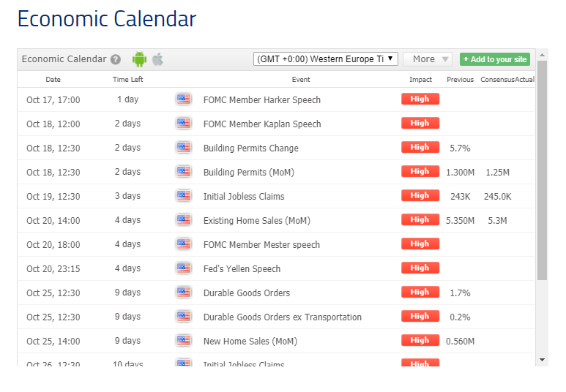Click the Add to your site button
This screenshot has width=566, height=392.
click(494, 59)
